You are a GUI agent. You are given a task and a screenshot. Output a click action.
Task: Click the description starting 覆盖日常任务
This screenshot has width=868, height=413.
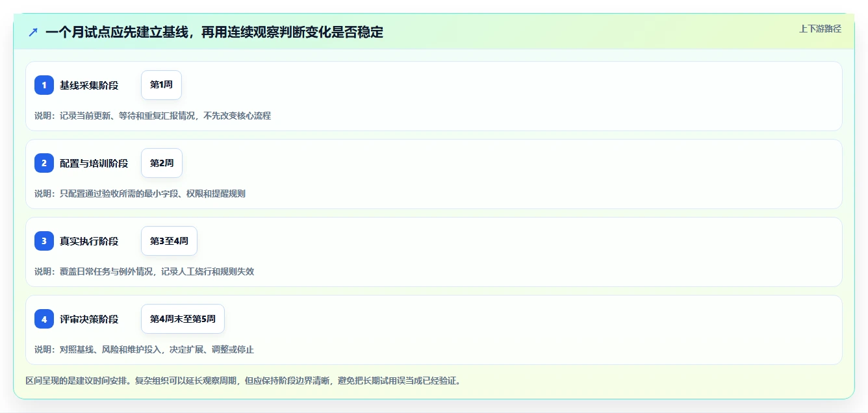coord(144,271)
